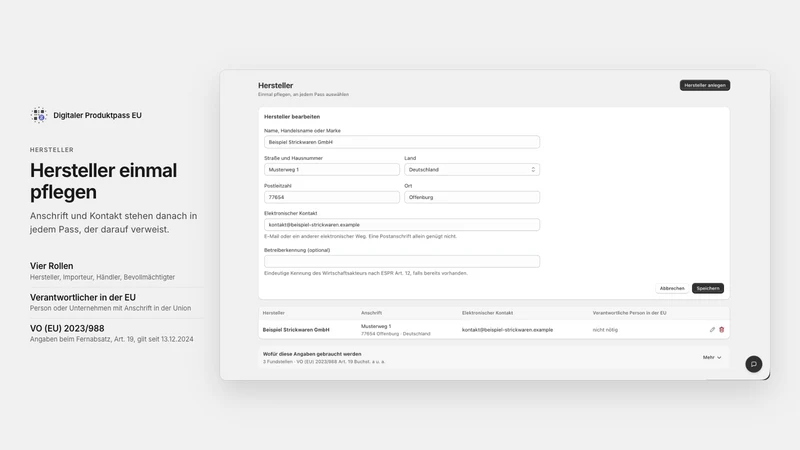Select the Beispiel Strickwaren GmbH table row name
Image resolution: width=800 pixels, height=450 pixels.
tap(296, 330)
